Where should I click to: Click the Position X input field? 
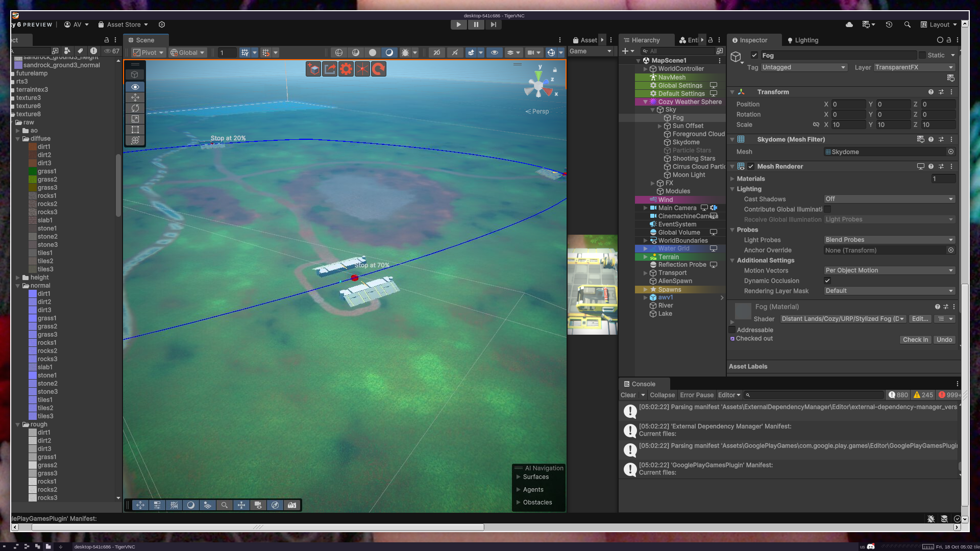pyautogui.click(x=848, y=104)
